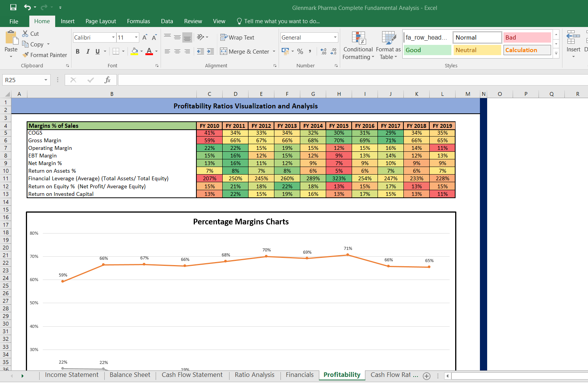Apply the Neutral cell style
This screenshot has height=383, width=588.
click(x=477, y=50)
